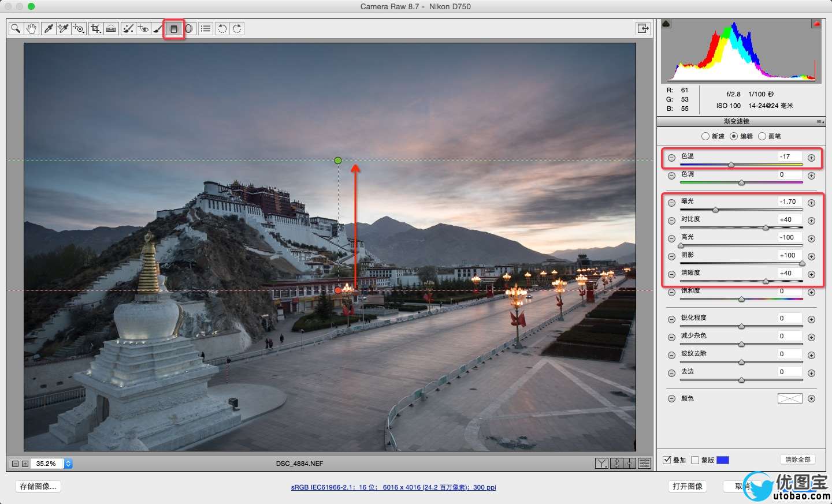832x504 pixels.
Task: Toggle highlight clipping warning on histogram
Action: [x=816, y=24]
